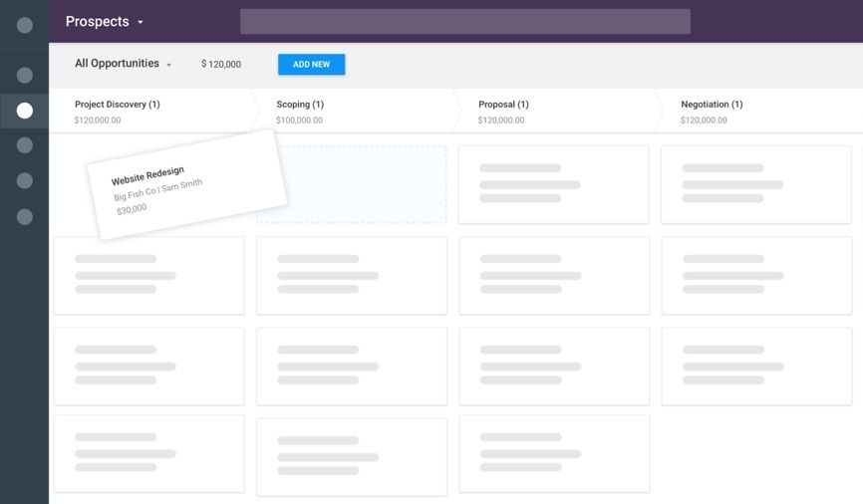Select the highlighted active sidebar circle icon

(x=25, y=111)
